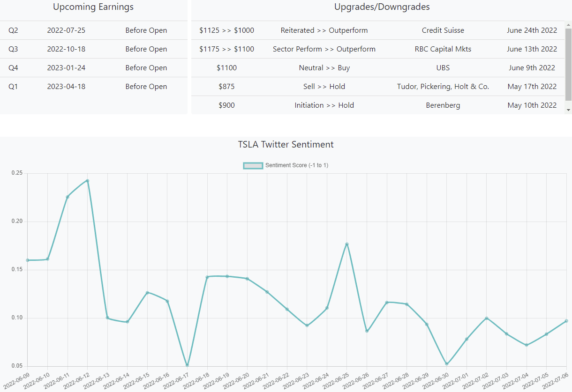
Task: Click the 2022-06-30 data point
Action: 447,364
